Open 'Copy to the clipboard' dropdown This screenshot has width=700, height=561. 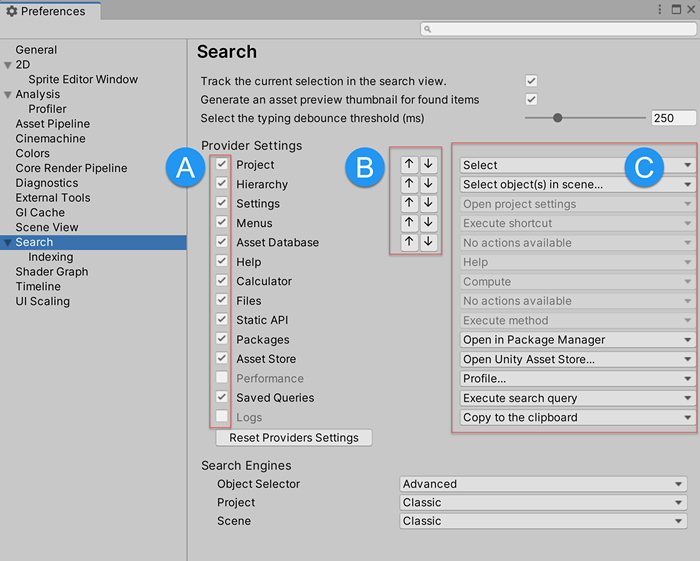pyautogui.click(x=578, y=417)
